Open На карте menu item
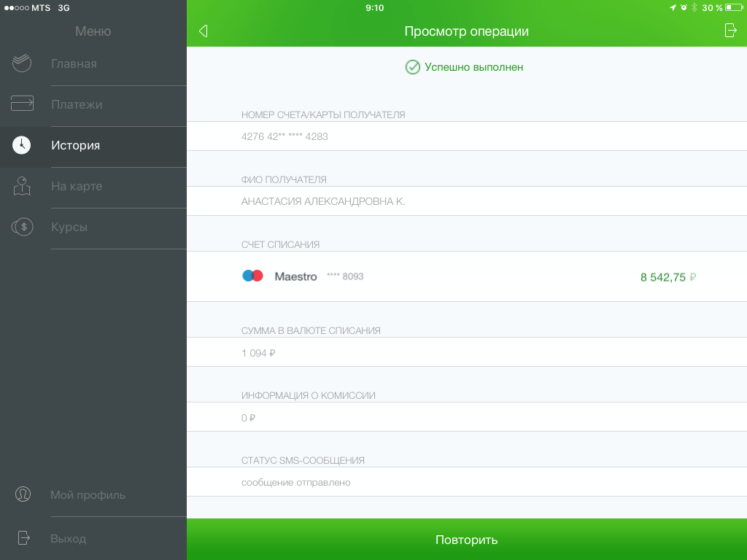Screen dimensions: 747x560 click(x=93, y=187)
